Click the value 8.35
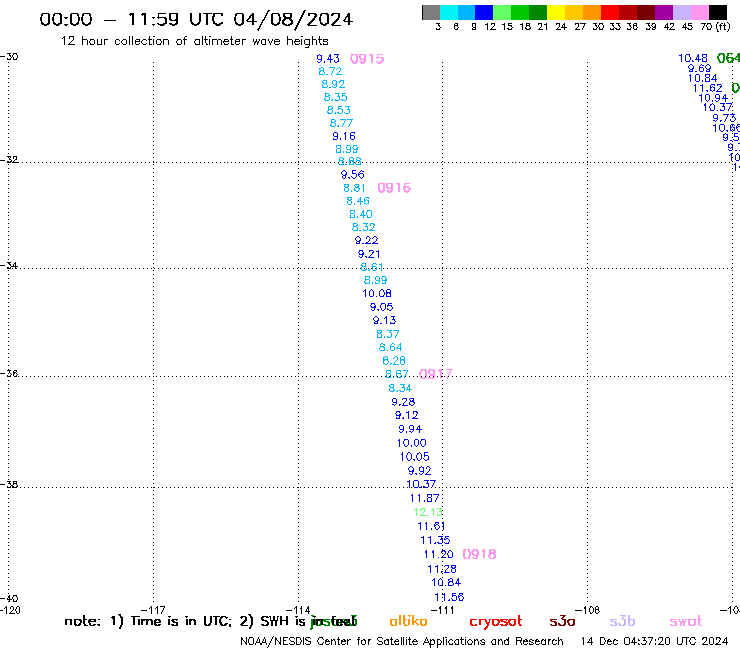Screen dimensions: 740x650 [336, 97]
